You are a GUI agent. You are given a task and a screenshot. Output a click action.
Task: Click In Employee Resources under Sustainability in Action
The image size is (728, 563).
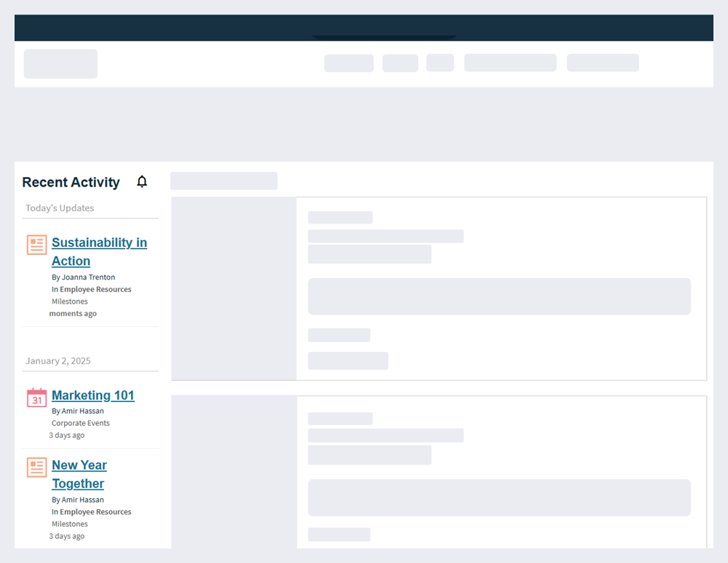click(x=92, y=289)
